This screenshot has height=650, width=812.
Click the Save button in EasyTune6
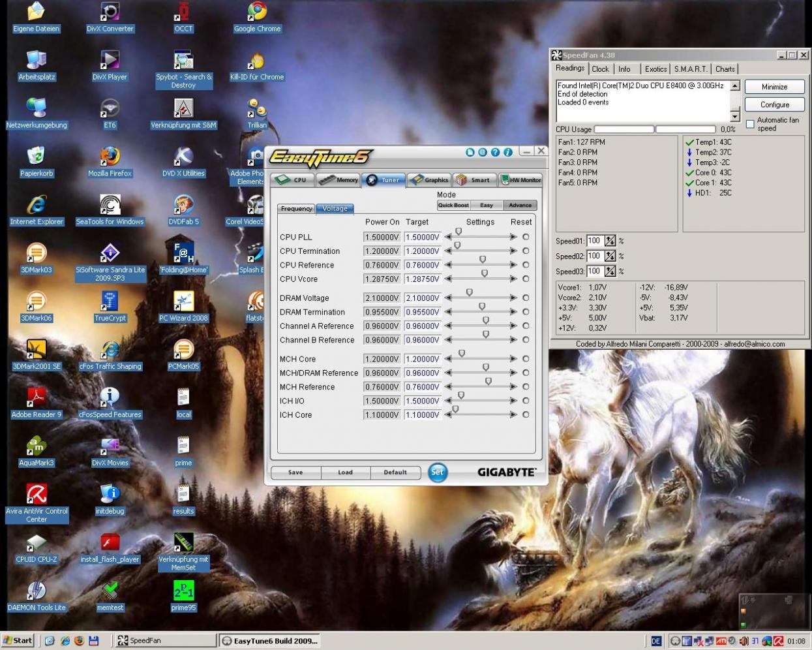point(295,472)
